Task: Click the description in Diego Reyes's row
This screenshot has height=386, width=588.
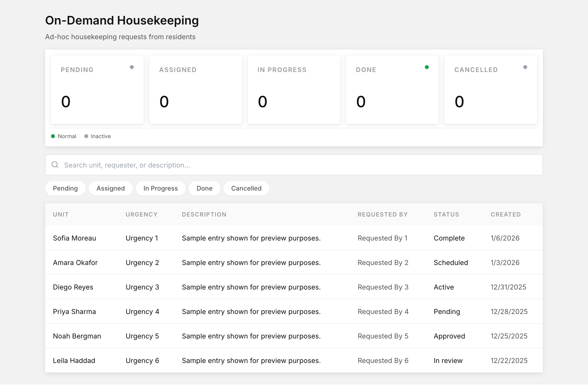Action: pyautogui.click(x=252, y=288)
